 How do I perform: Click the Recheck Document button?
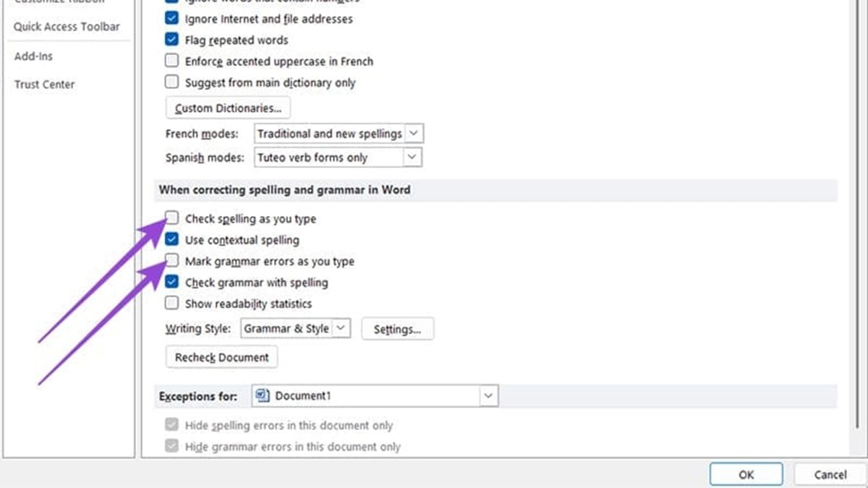click(x=221, y=357)
